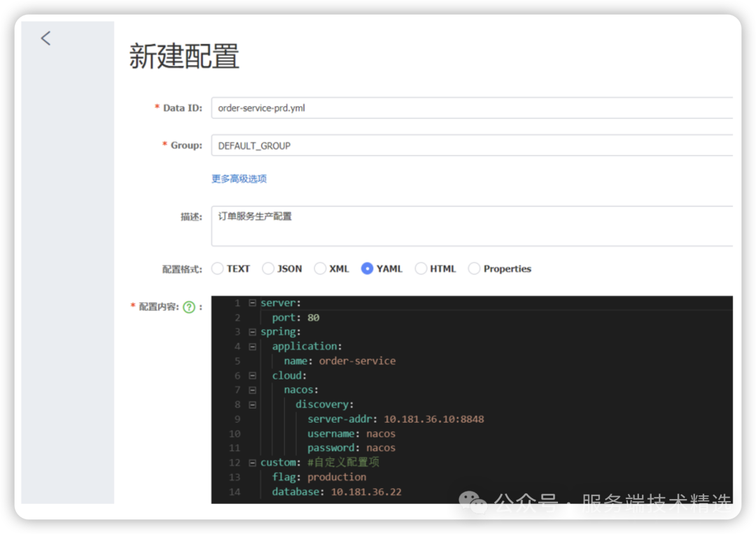756x534 pixels.
Task: Click the password value nacos
Action: pos(381,448)
